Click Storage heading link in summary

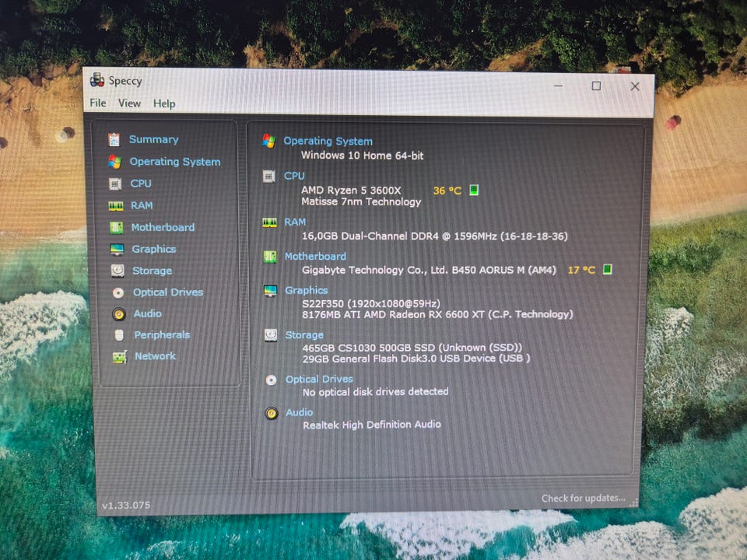(304, 335)
